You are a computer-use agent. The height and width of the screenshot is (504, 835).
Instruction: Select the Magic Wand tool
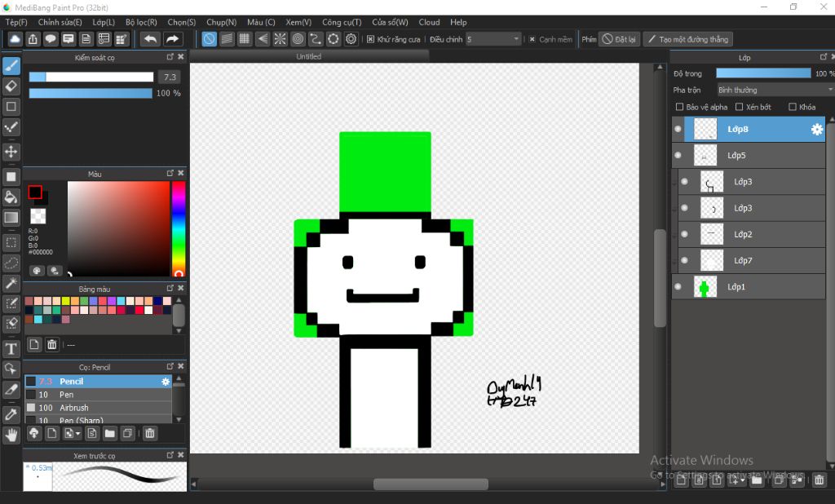click(x=11, y=284)
